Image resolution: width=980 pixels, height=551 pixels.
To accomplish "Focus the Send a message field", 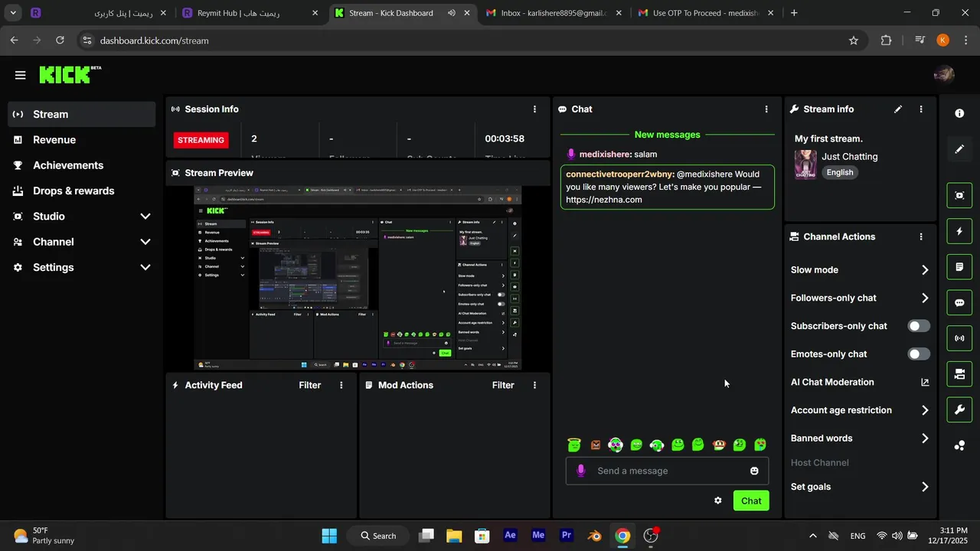I will click(667, 471).
